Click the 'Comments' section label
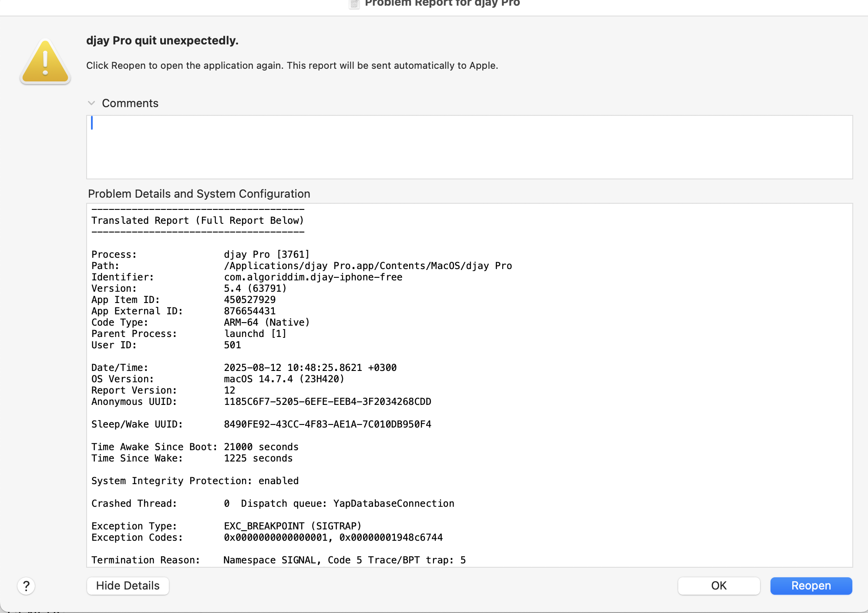868x613 pixels. (x=130, y=103)
